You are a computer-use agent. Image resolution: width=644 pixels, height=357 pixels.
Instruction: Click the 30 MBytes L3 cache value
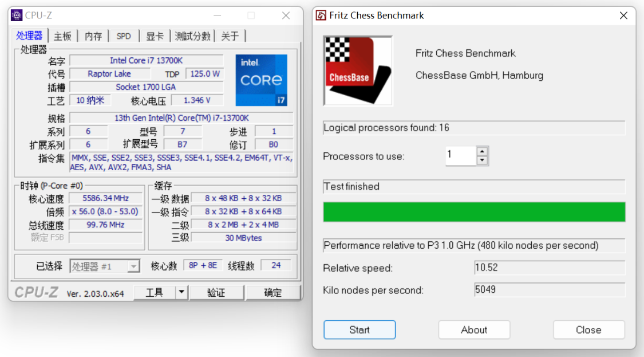click(243, 238)
